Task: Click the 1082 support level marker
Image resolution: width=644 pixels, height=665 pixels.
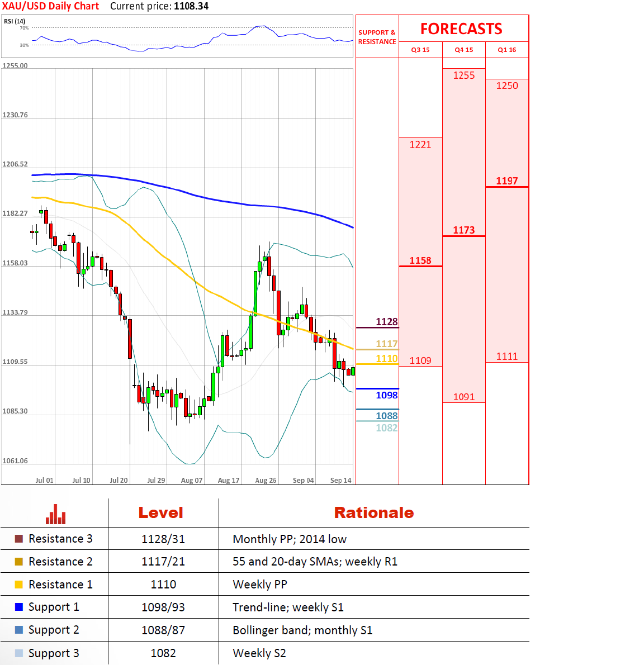Action: [386, 428]
